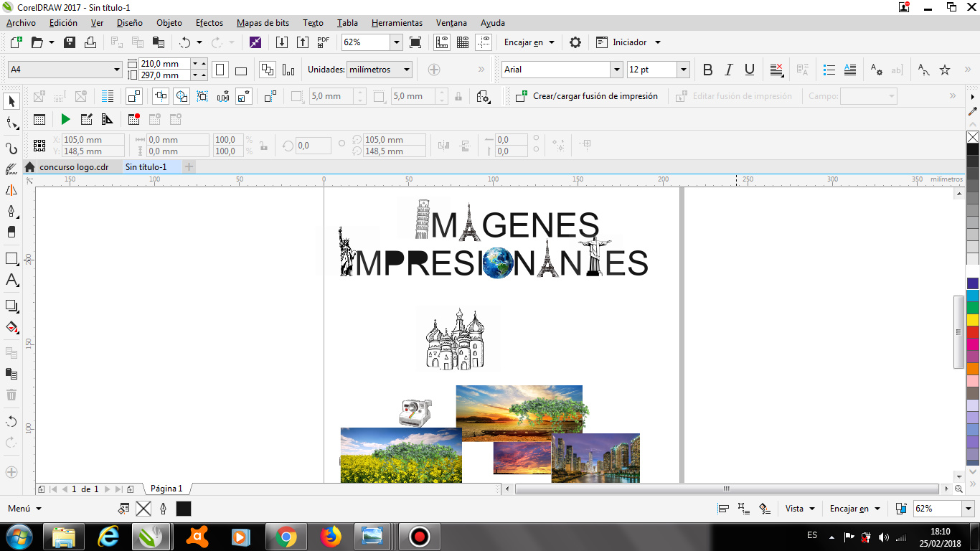Undo the last action
Image resolution: width=980 pixels, height=551 pixels.
(x=185, y=42)
